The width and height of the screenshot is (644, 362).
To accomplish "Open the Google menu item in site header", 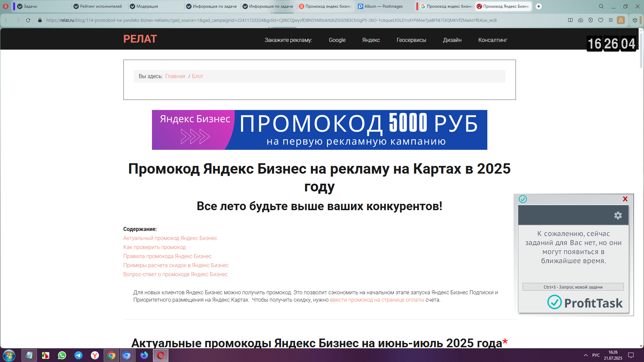I will pos(337,40).
